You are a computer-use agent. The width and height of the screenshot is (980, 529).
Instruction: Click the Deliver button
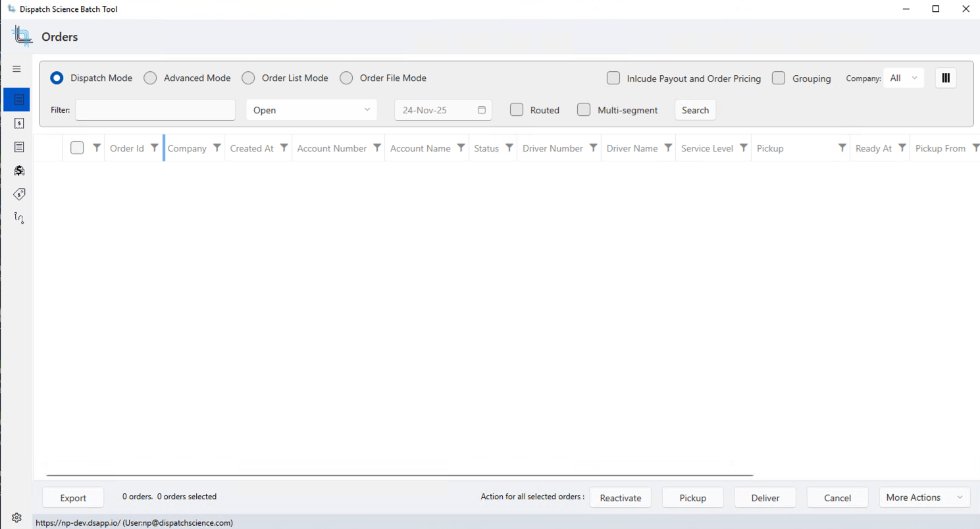click(765, 498)
